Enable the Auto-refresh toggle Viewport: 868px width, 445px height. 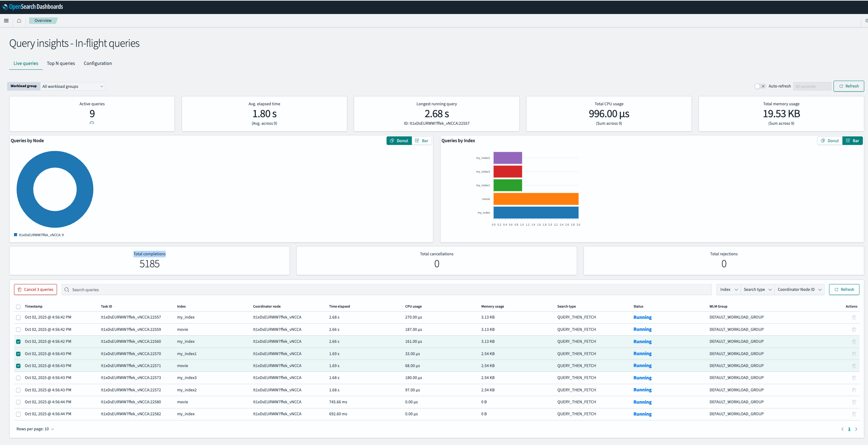(x=757, y=86)
